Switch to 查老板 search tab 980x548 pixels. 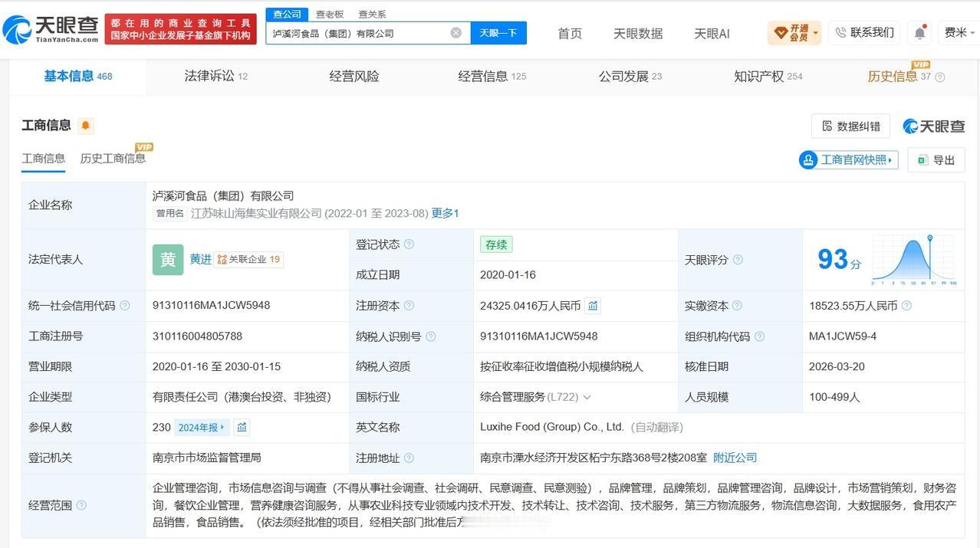tap(330, 15)
